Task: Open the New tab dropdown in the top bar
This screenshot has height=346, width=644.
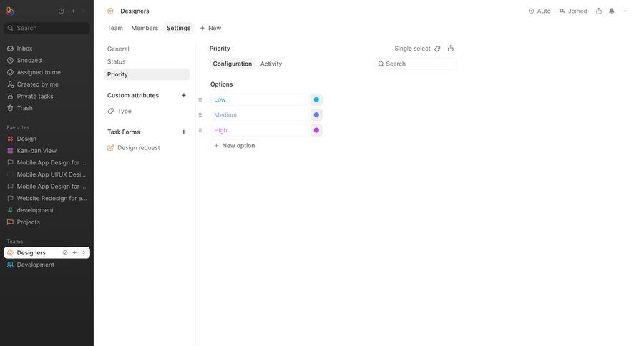Action: (x=210, y=28)
